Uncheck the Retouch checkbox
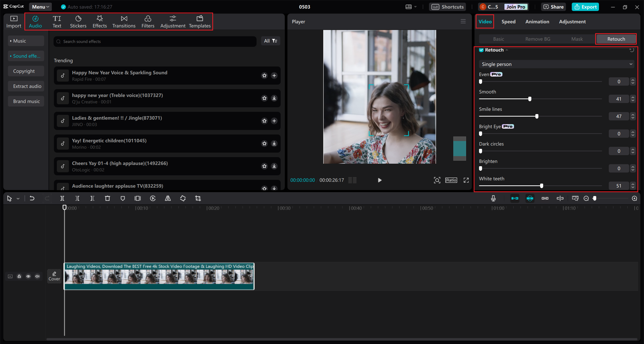 [481, 50]
